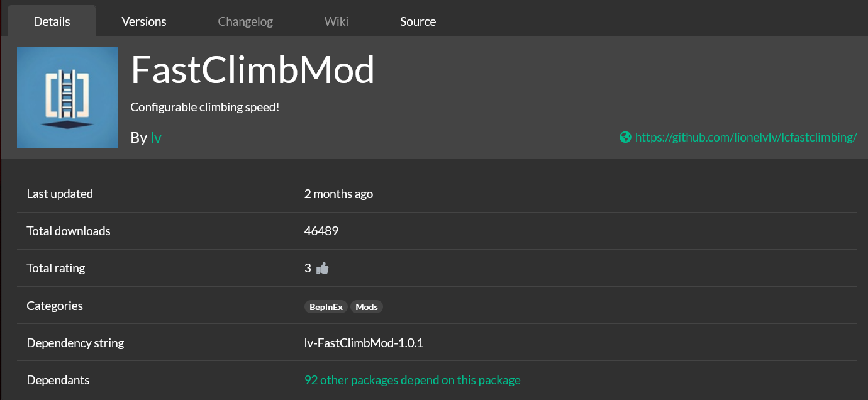
Task: Click the "2 months ago" update time
Action: coord(338,194)
